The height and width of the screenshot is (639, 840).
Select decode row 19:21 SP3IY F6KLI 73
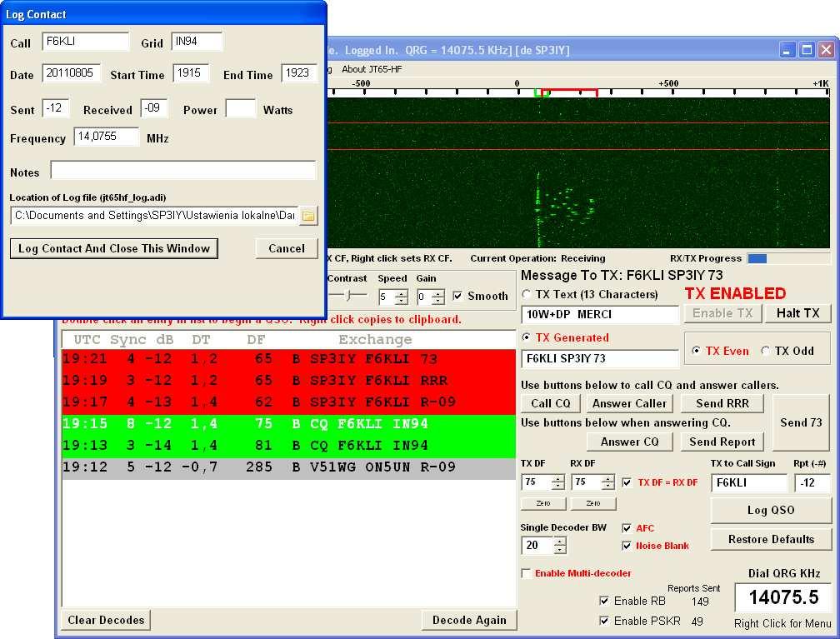coord(288,359)
